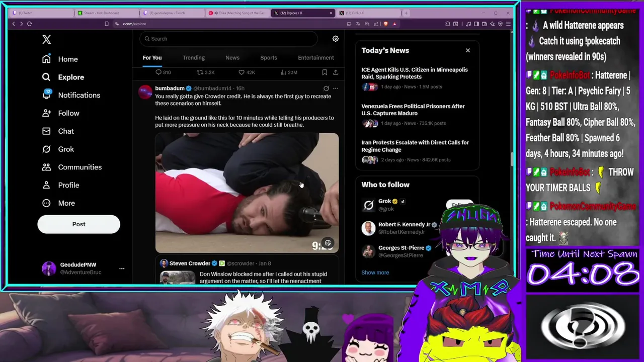Switch to the Trending tab
This screenshot has width=644, height=362.
point(194,58)
